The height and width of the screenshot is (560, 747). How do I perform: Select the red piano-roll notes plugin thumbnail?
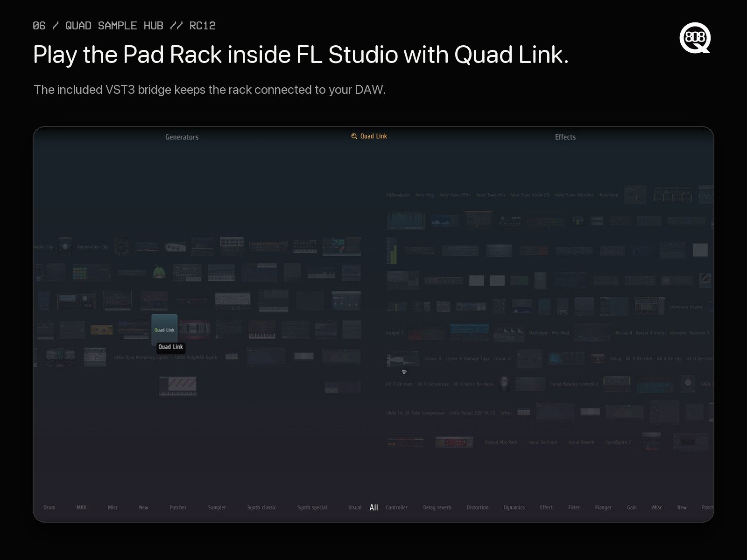(x=177, y=386)
